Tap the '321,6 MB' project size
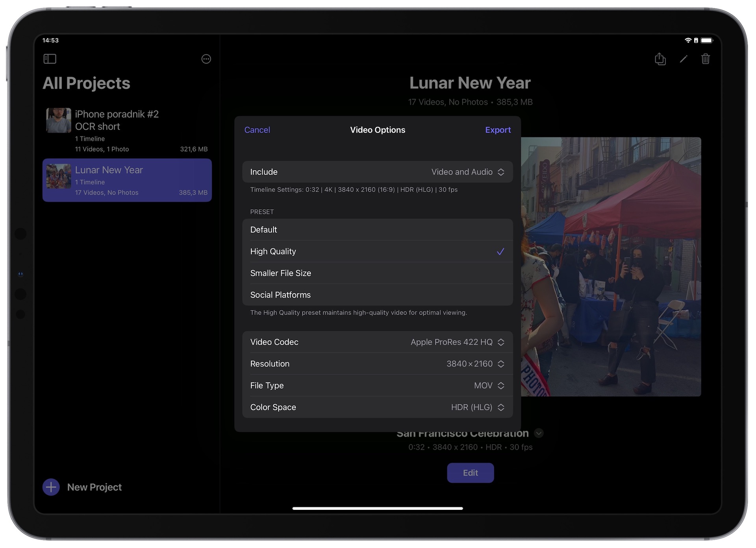 (x=194, y=149)
